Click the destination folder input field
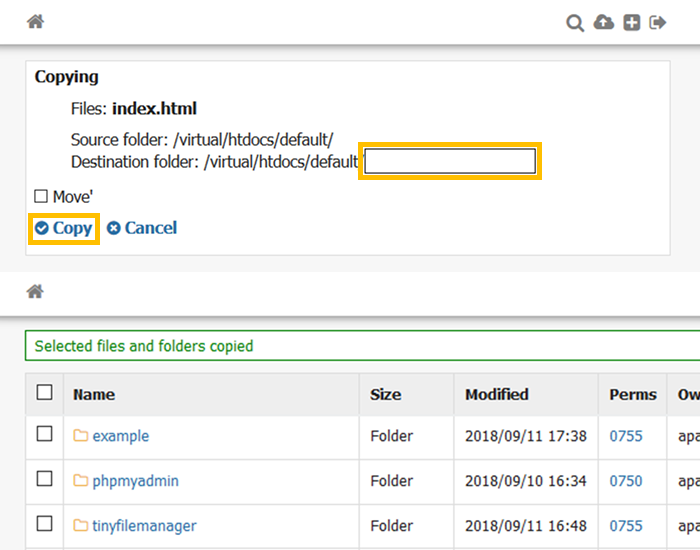The image size is (700, 550). [450, 161]
